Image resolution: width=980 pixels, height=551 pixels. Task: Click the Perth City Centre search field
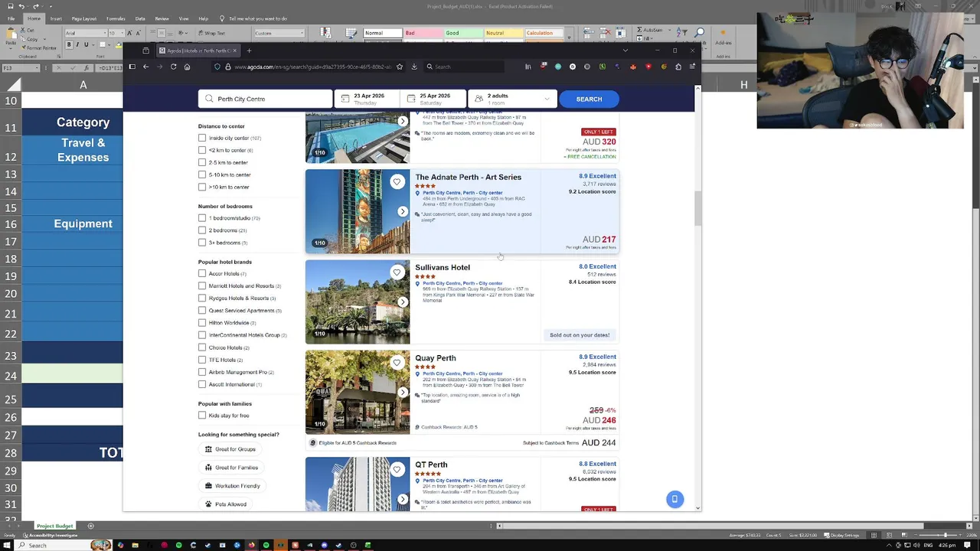tap(266, 99)
